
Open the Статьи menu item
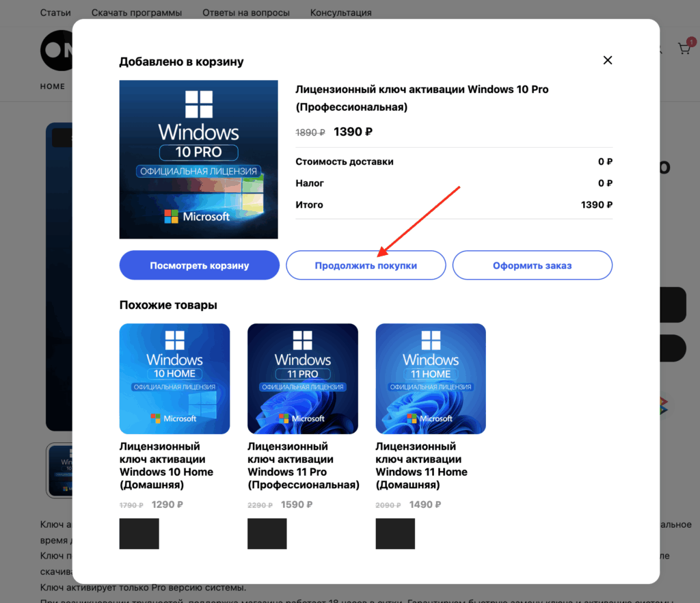[55, 12]
